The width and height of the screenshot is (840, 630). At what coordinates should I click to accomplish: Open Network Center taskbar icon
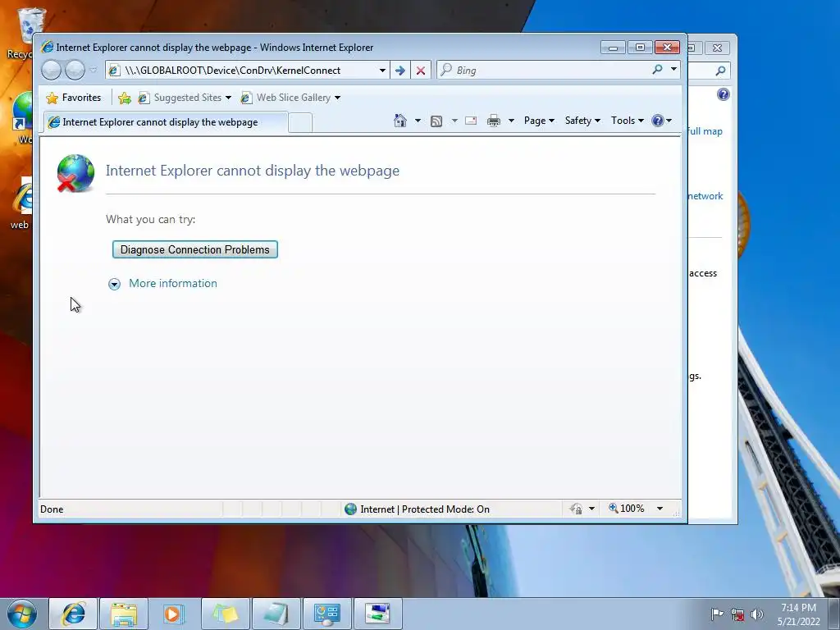377,614
